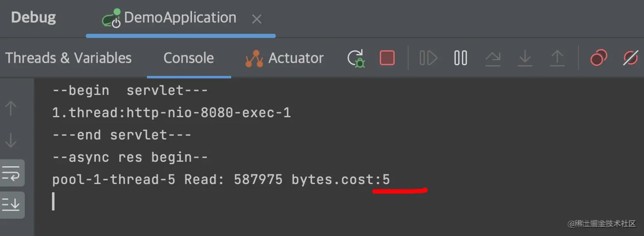Select the Console tab
The image size is (644, 236).
pyautogui.click(x=189, y=58)
